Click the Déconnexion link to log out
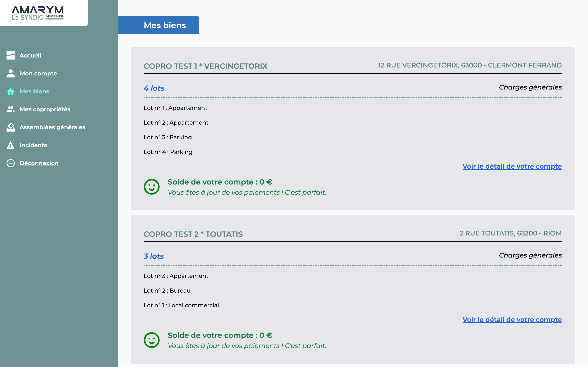The width and height of the screenshot is (588, 367). [x=39, y=163]
